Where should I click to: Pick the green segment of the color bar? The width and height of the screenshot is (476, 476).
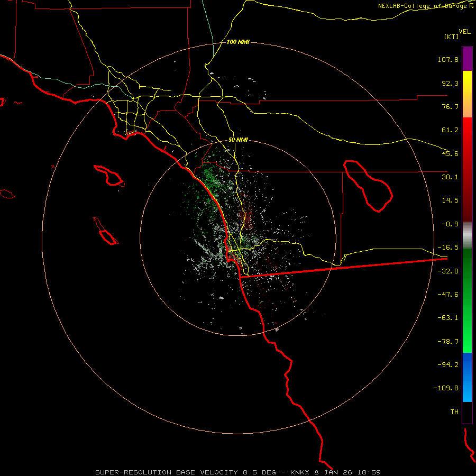pos(467,300)
